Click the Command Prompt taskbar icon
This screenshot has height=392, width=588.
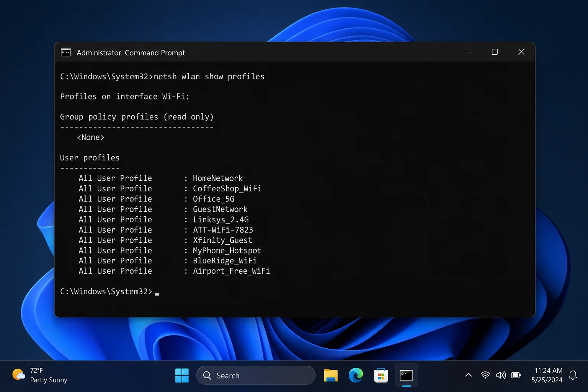coord(406,376)
